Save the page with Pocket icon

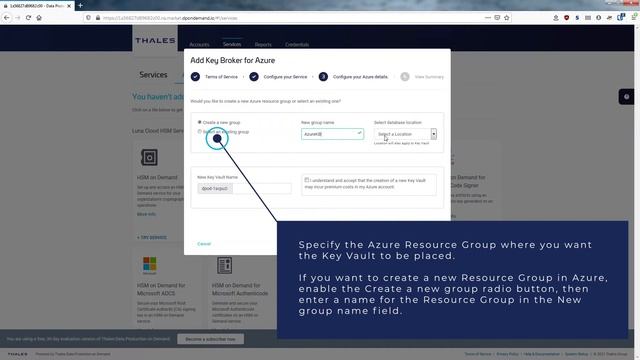coord(497,18)
